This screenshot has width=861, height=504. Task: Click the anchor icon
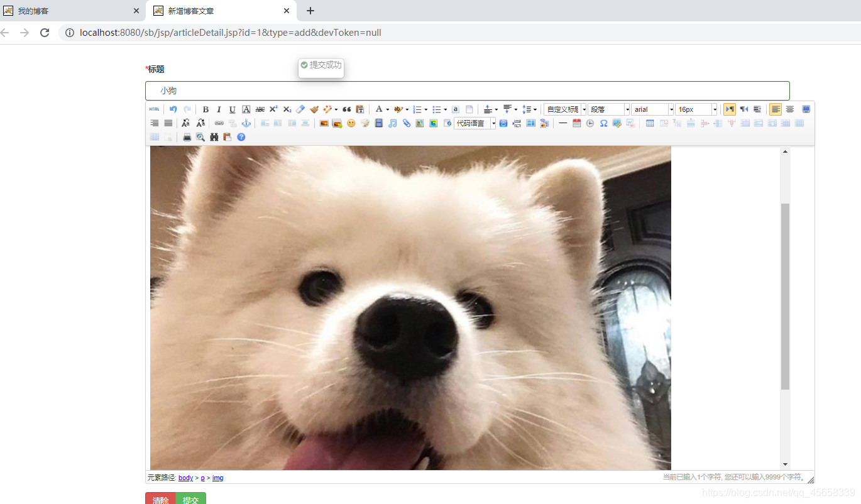pyautogui.click(x=246, y=123)
